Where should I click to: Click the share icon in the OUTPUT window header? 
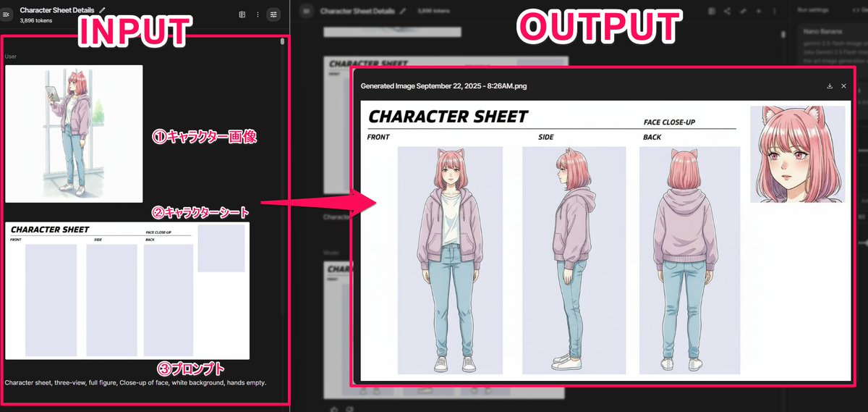pos(727,11)
